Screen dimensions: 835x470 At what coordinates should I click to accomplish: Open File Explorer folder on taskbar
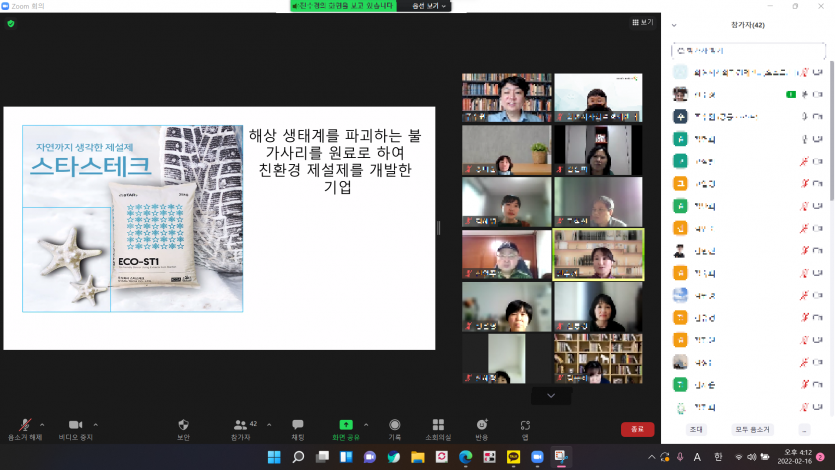[x=418, y=457]
